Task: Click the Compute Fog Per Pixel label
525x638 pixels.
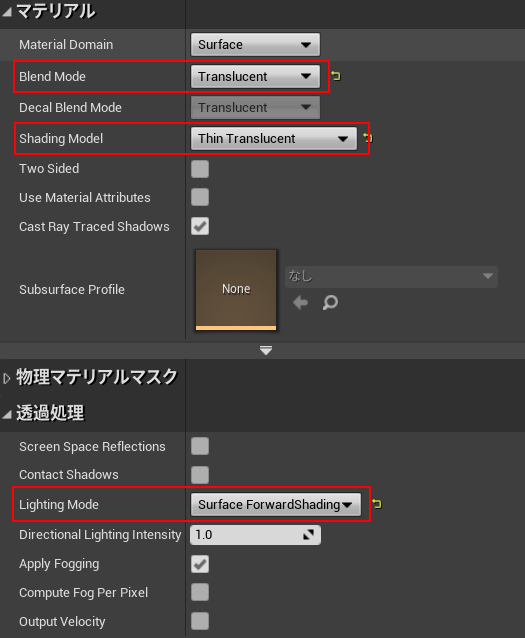Action: pos(83,592)
